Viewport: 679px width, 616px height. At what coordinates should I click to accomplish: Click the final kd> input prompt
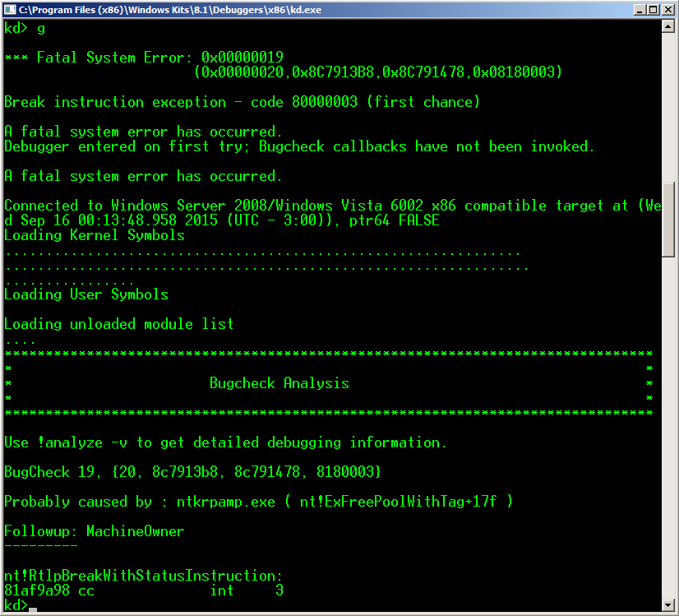tap(14, 604)
